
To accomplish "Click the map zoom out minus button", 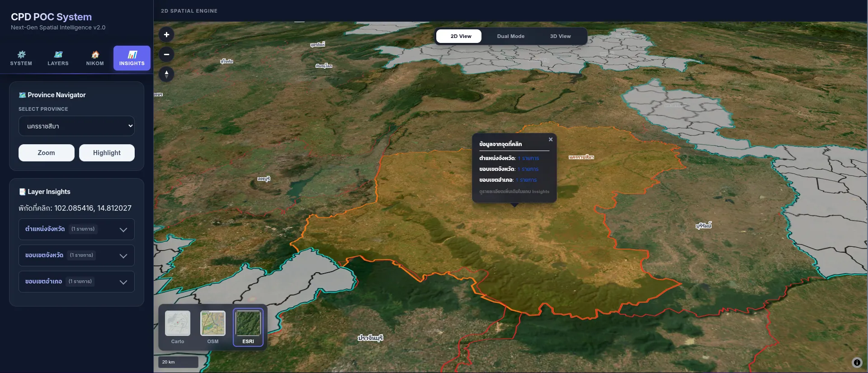I will tap(166, 54).
